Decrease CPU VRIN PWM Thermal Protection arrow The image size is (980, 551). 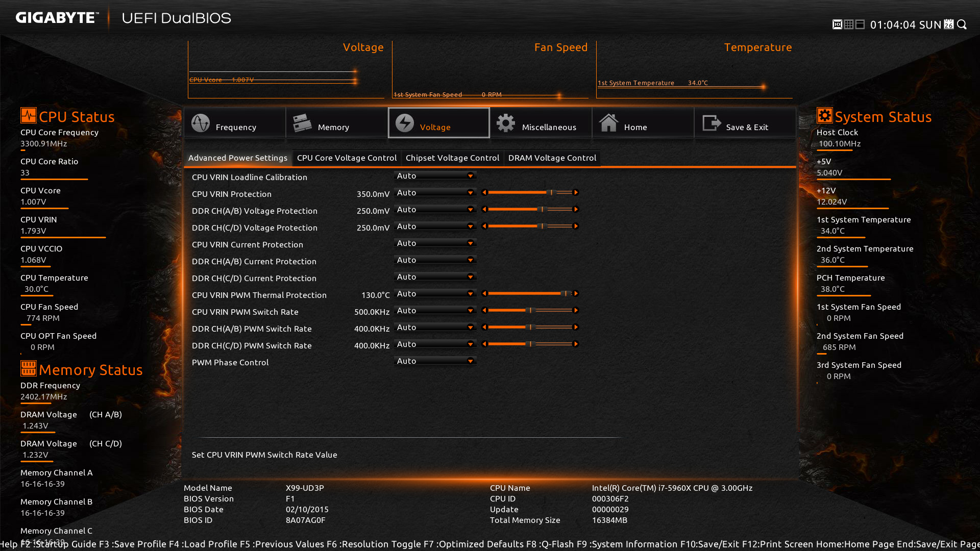point(484,294)
